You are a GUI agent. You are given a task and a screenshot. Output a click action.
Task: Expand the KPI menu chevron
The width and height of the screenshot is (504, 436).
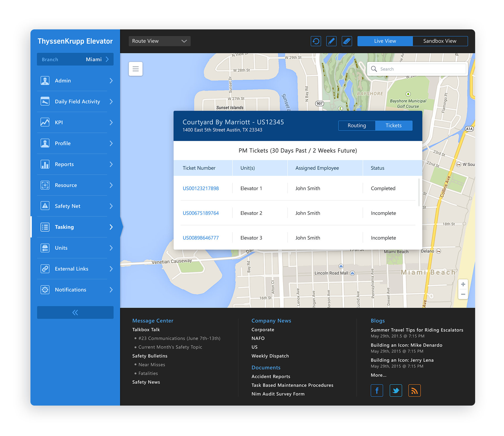click(111, 122)
